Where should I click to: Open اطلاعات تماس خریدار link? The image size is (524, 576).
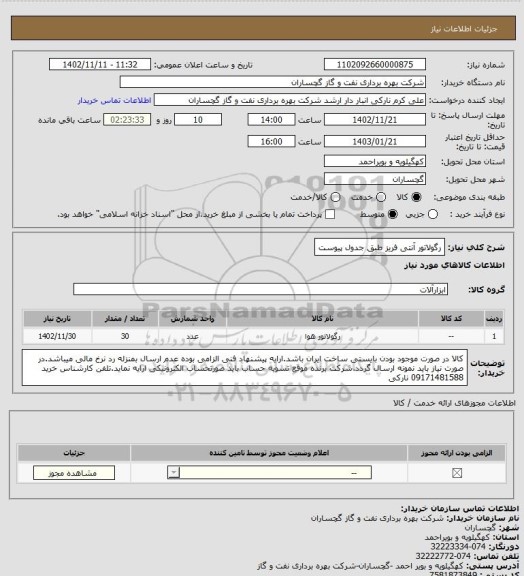click(x=114, y=100)
